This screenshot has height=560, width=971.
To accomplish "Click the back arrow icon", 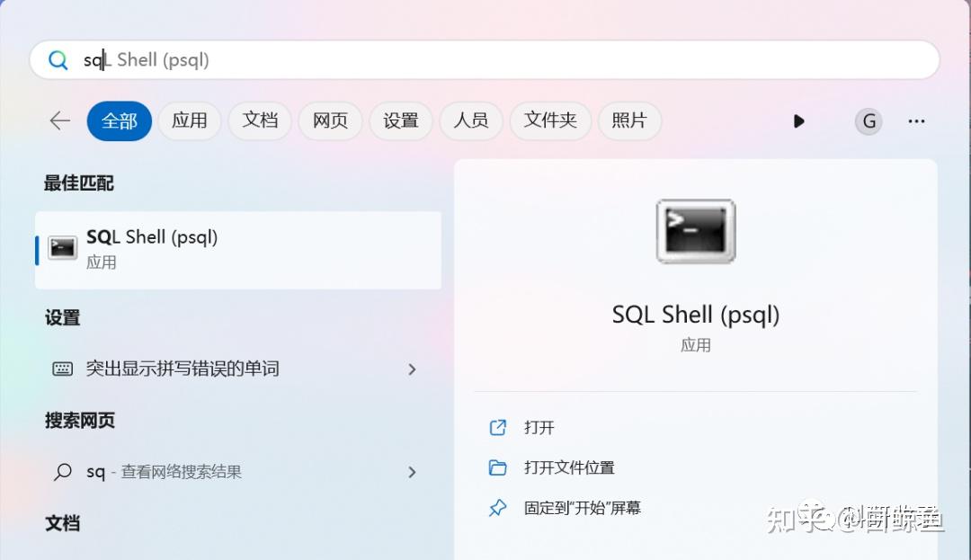I will coord(60,120).
